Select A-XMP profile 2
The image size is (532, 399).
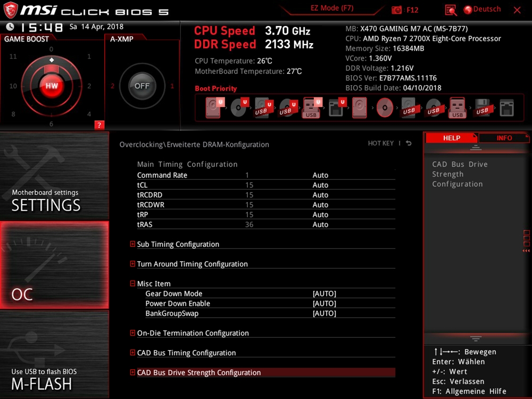tap(113, 86)
